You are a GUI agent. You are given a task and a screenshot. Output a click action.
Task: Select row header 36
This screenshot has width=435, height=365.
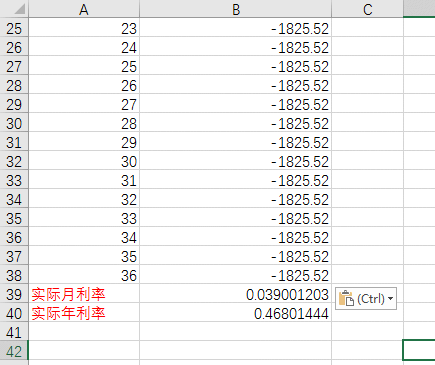click(x=14, y=237)
